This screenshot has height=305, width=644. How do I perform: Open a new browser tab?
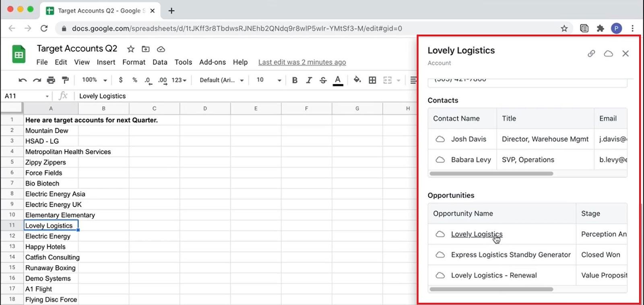coord(171,11)
